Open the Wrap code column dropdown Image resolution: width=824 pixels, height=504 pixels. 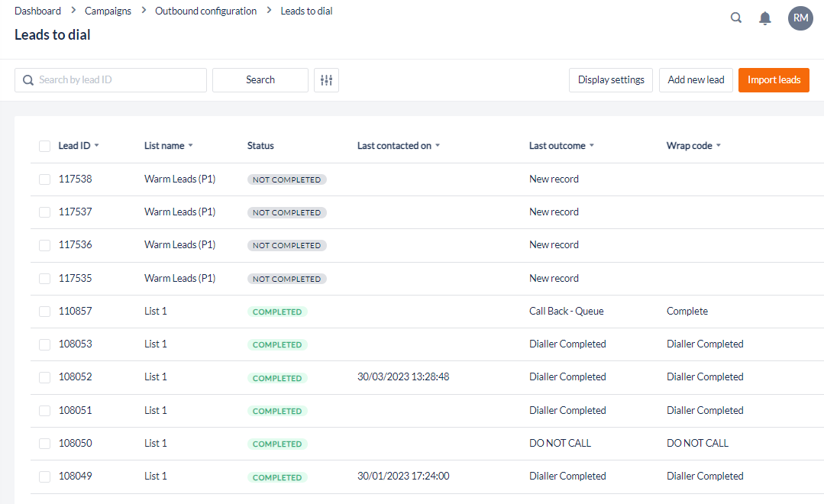coord(719,146)
